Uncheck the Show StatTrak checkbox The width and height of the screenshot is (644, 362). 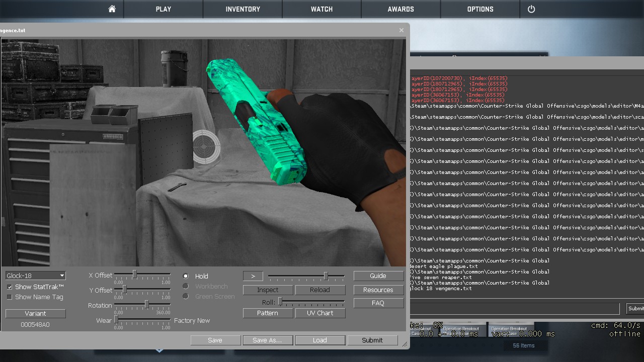[x=10, y=287]
